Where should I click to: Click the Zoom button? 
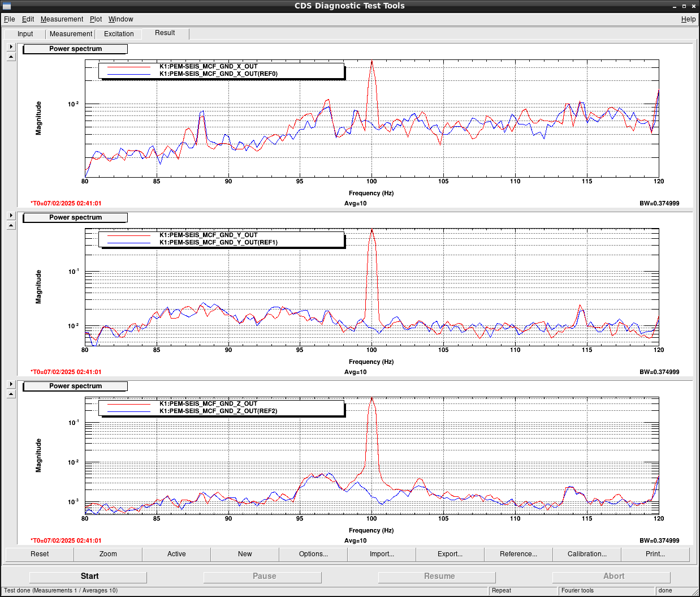tap(108, 554)
